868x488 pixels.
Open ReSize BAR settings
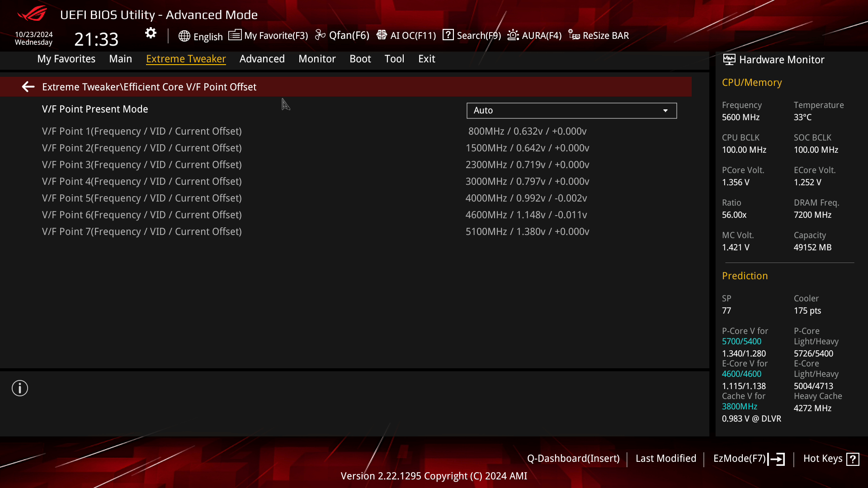599,35
